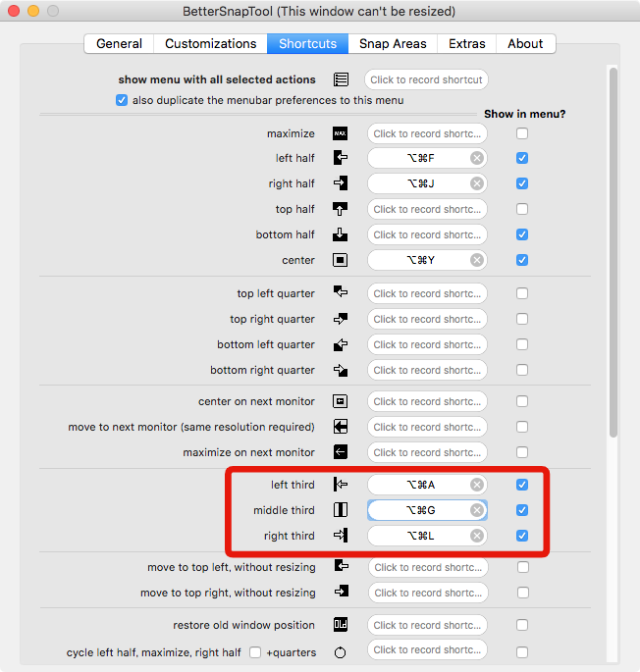This screenshot has width=640, height=672.
Task: Enable show in menu for restore old position
Action: (x=522, y=625)
